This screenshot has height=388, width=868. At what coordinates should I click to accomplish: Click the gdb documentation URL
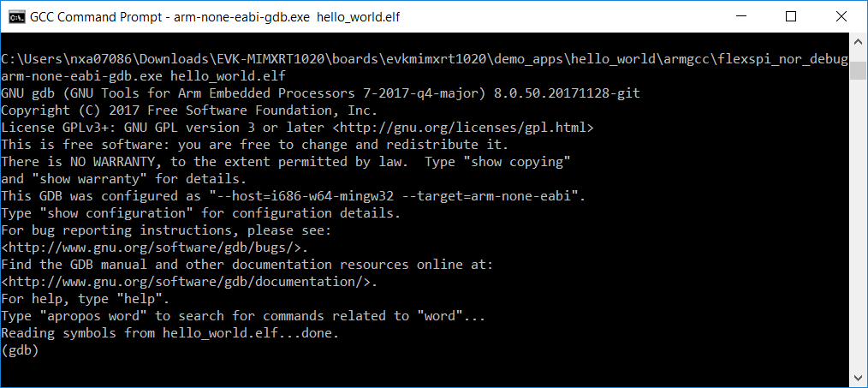[188, 282]
